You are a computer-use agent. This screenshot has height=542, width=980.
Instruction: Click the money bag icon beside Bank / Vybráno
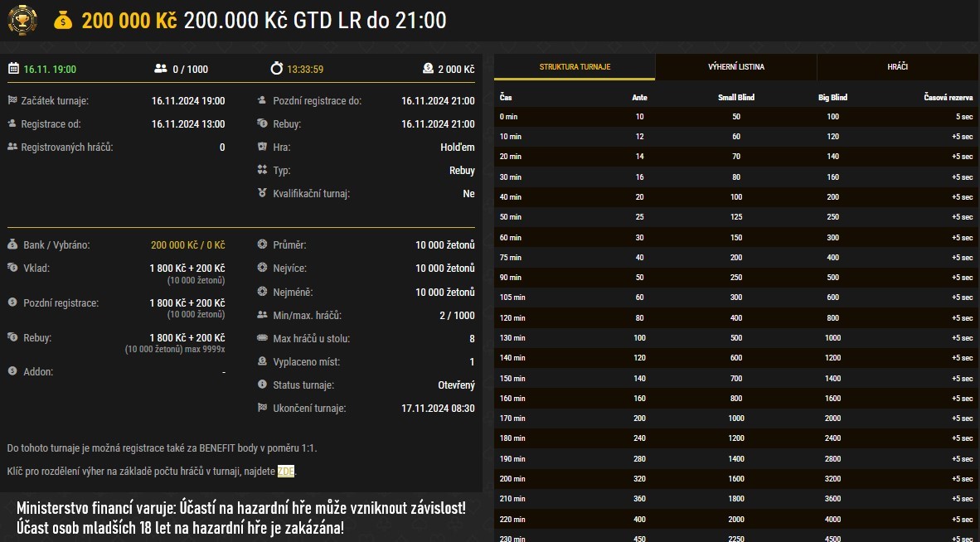pos(12,244)
